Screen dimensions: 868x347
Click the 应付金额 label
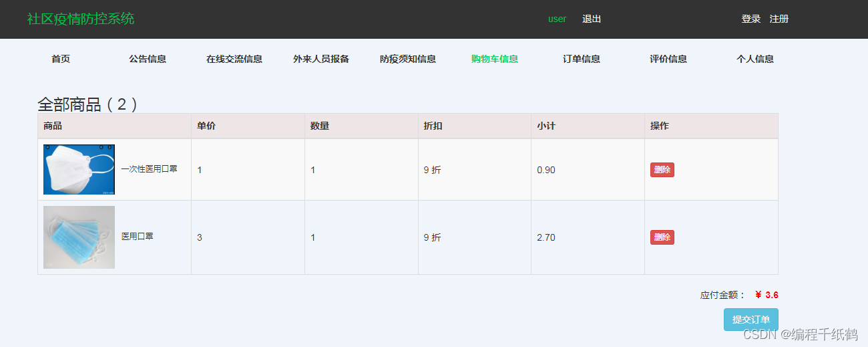point(722,295)
